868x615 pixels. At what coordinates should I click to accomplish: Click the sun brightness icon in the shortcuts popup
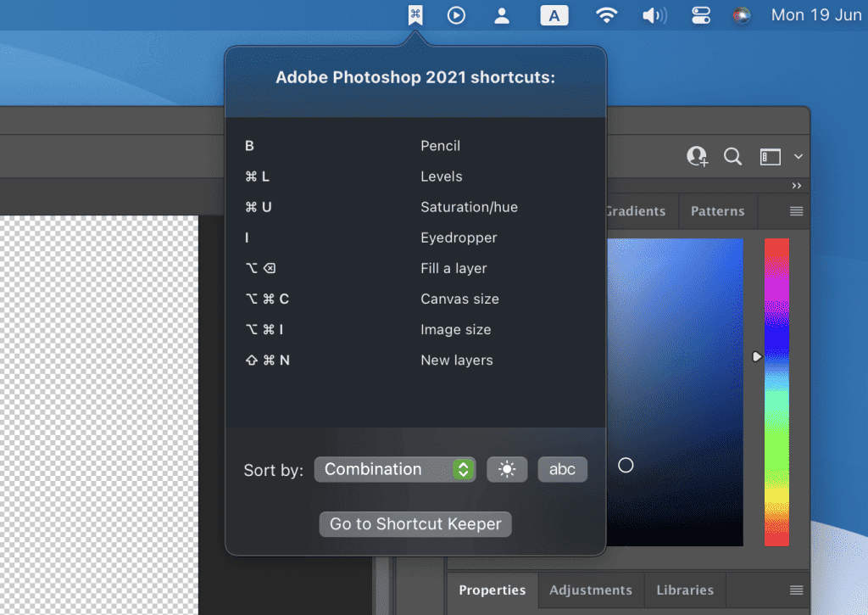[507, 468]
